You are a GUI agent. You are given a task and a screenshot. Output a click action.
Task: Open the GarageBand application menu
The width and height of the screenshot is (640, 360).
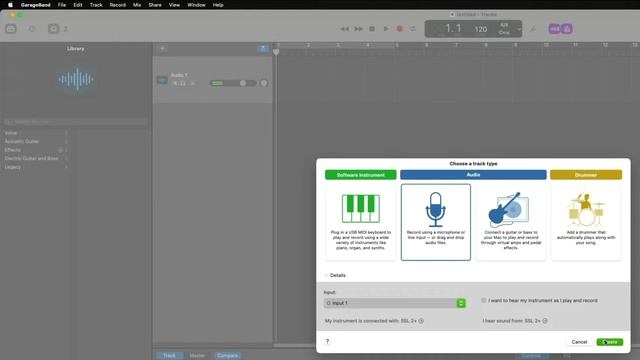pos(36,5)
